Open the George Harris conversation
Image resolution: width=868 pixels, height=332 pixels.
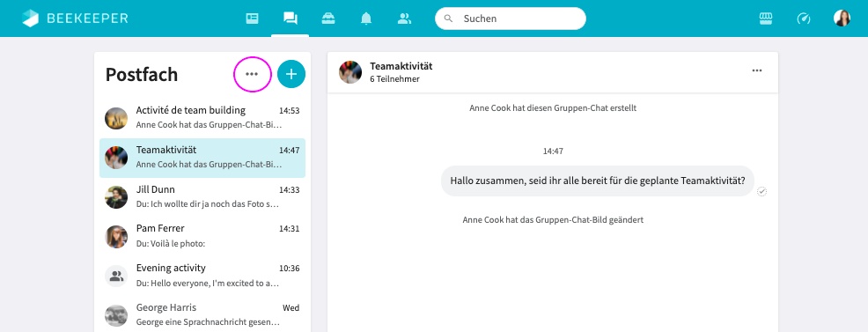pos(202,315)
